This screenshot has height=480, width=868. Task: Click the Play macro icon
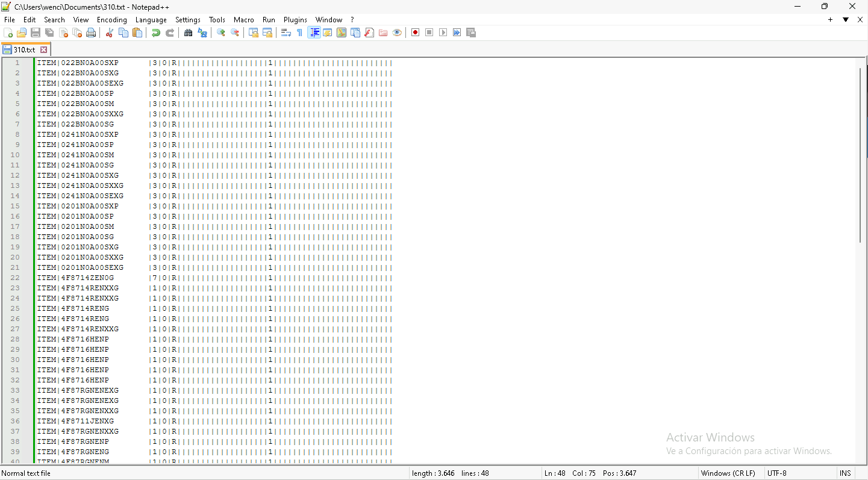443,33
